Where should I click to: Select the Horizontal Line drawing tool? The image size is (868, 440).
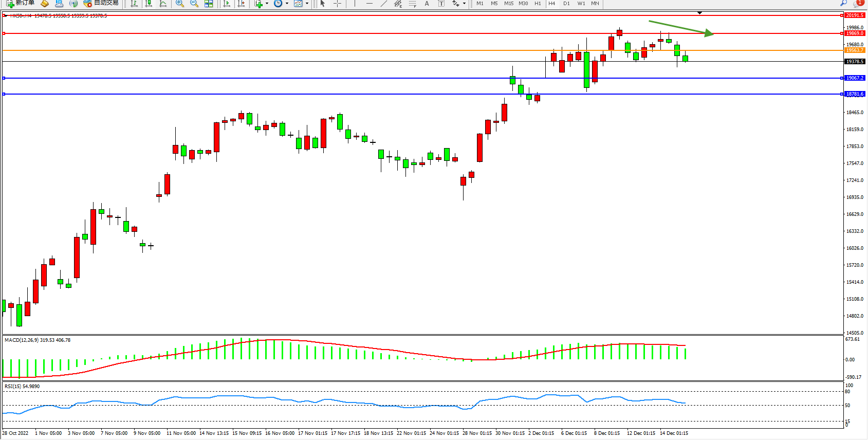[369, 3]
